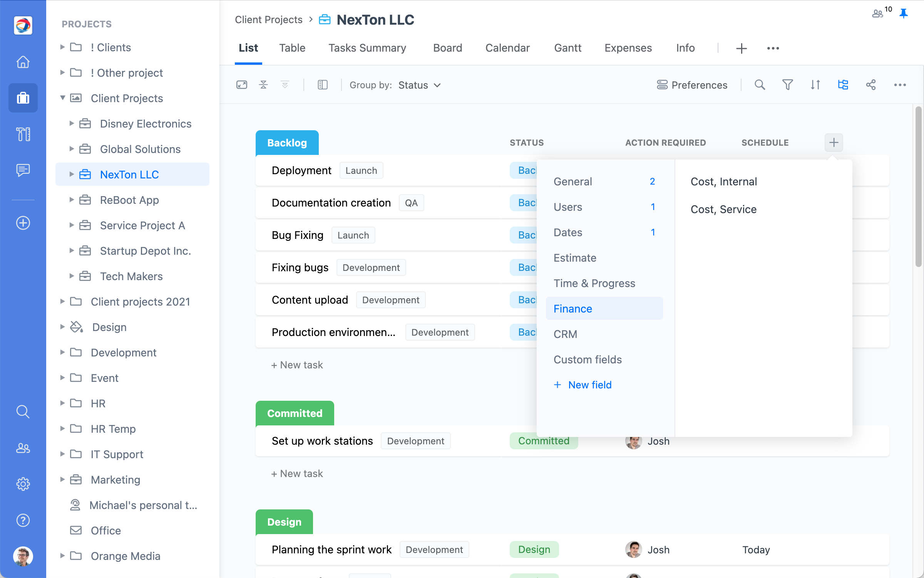The image size is (924, 578).
Task: Open the filter funnel icon
Action: [x=788, y=85]
